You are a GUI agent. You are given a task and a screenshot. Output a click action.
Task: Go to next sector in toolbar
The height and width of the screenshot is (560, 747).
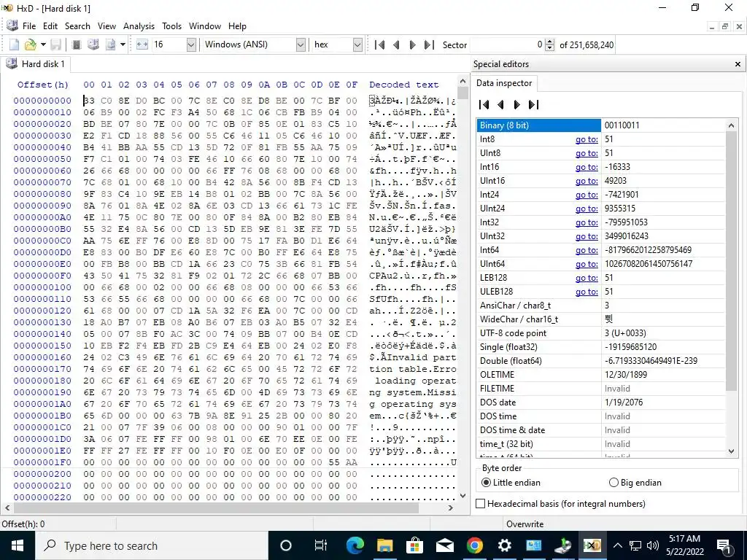click(x=413, y=44)
